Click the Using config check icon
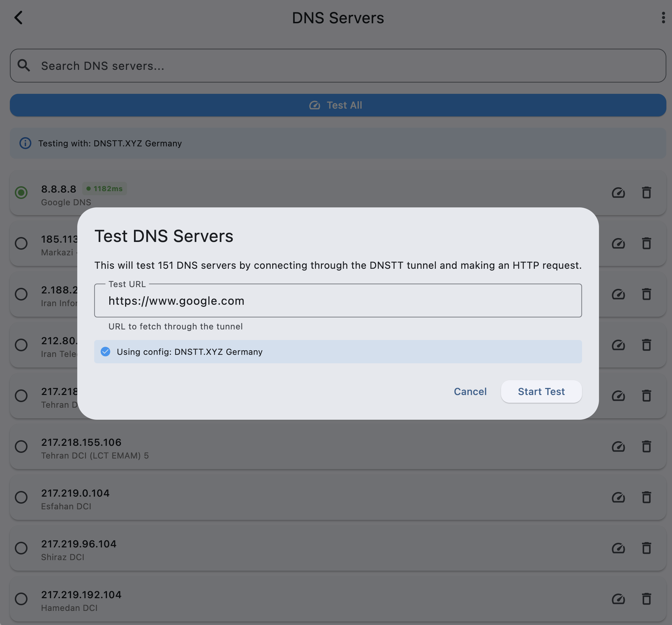The width and height of the screenshot is (672, 625). [105, 352]
